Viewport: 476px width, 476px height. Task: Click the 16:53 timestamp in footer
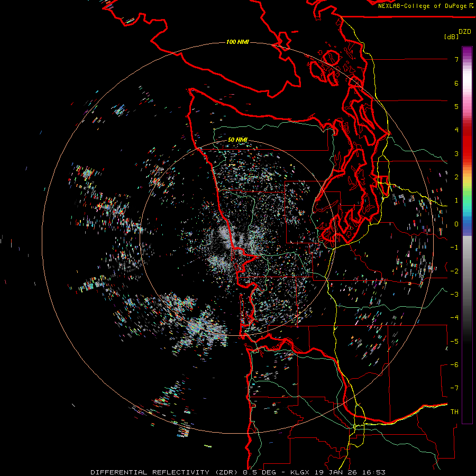click(x=374, y=472)
